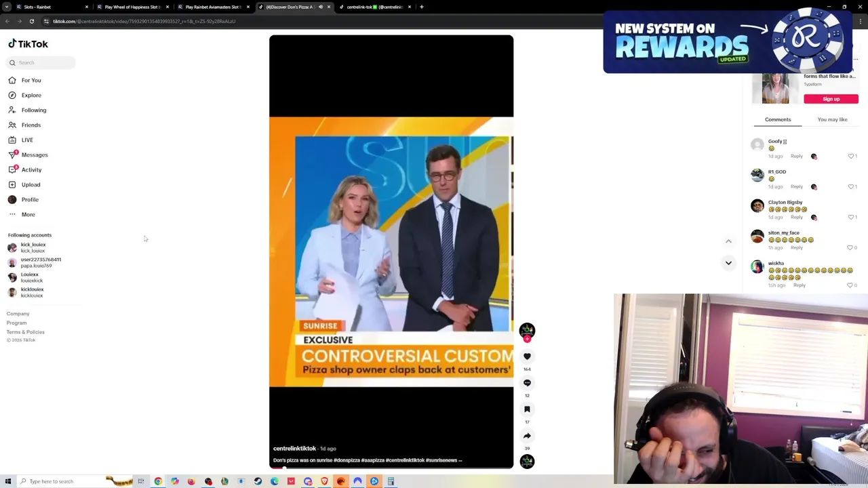The image size is (868, 488).
Task: Click the browser address bar URL
Action: (x=144, y=21)
